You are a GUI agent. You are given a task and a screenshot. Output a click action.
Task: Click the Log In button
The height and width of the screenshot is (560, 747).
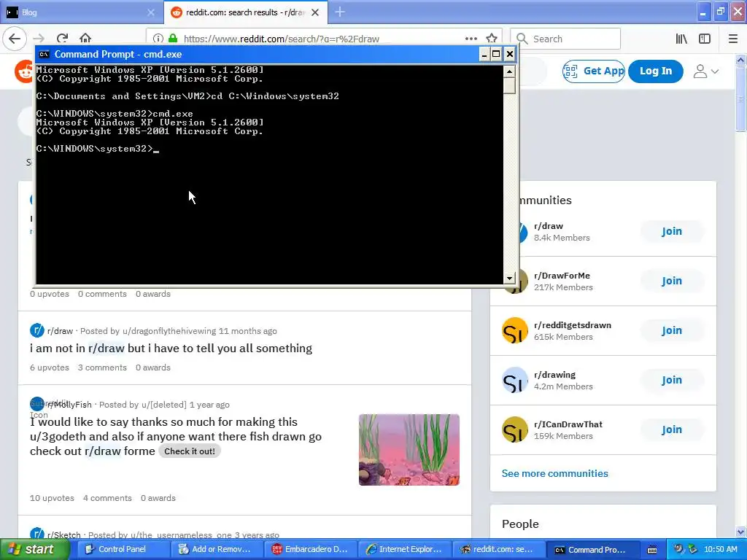click(656, 71)
